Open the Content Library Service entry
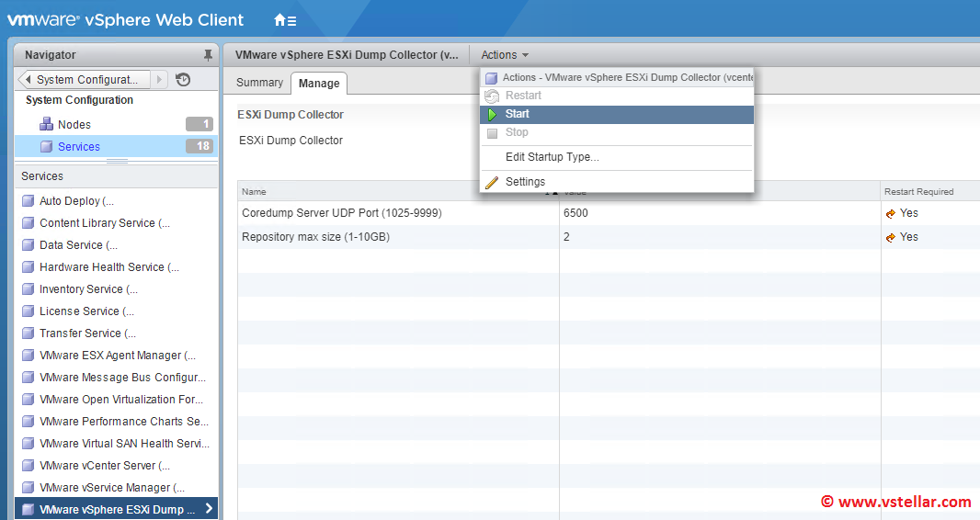This screenshot has width=980, height=520. pyautogui.click(x=104, y=223)
